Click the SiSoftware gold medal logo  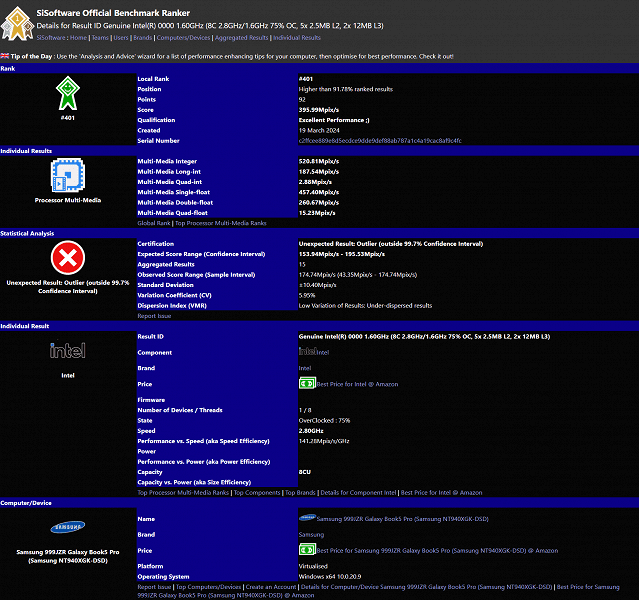(17, 23)
